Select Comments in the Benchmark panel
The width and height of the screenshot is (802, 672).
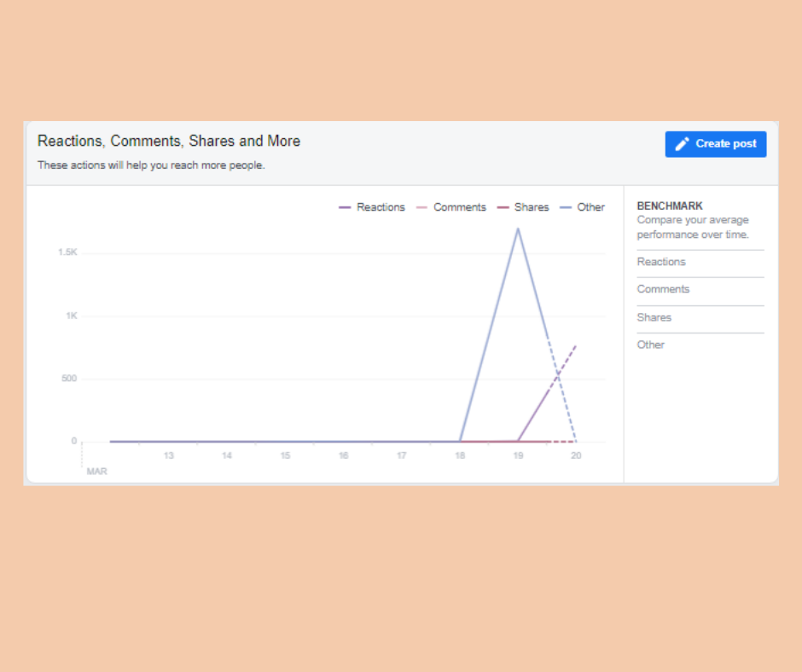tap(663, 289)
